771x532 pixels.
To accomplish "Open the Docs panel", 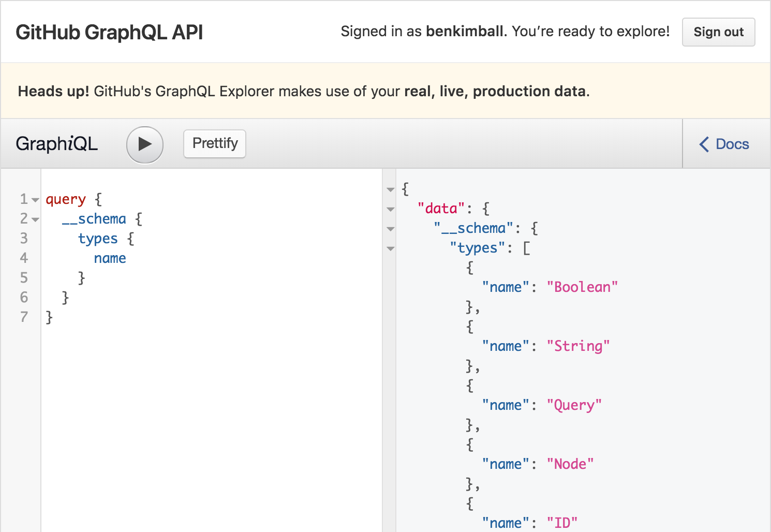I will point(732,144).
